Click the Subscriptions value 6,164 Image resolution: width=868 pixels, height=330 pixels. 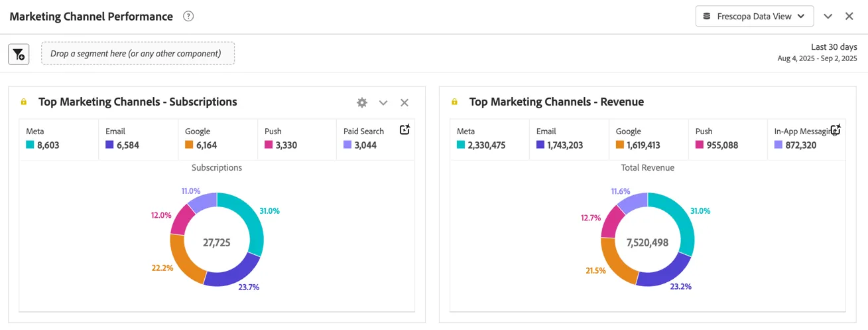[206, 145]
